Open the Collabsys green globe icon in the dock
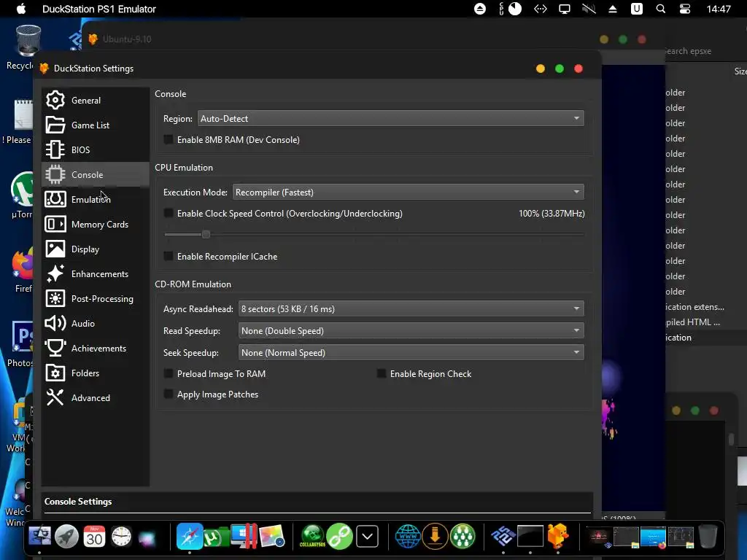 pyautogui.click(x=312, y=537)
